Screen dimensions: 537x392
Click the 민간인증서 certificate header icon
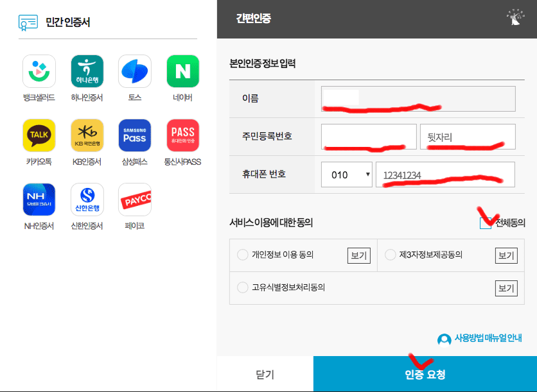[x=28, y=22]
